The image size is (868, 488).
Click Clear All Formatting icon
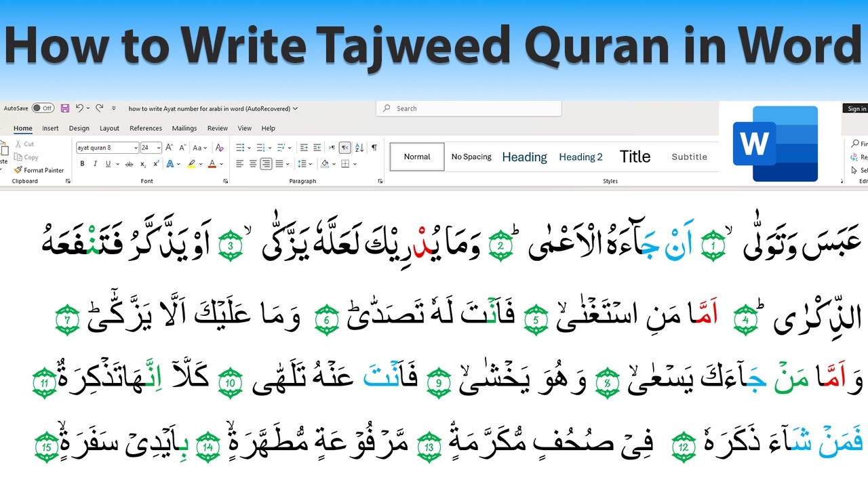[219, 147]
